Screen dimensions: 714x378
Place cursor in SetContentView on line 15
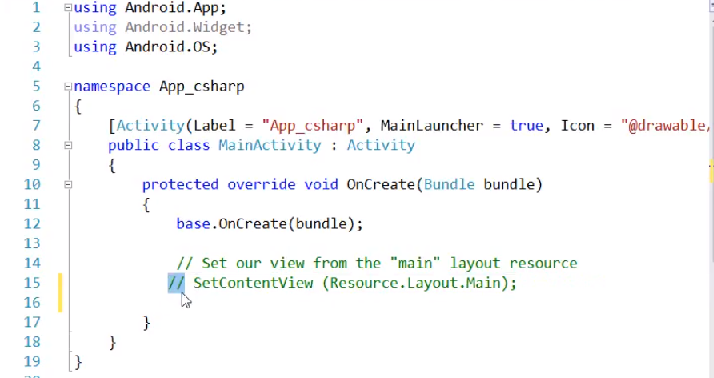point(253,283)
